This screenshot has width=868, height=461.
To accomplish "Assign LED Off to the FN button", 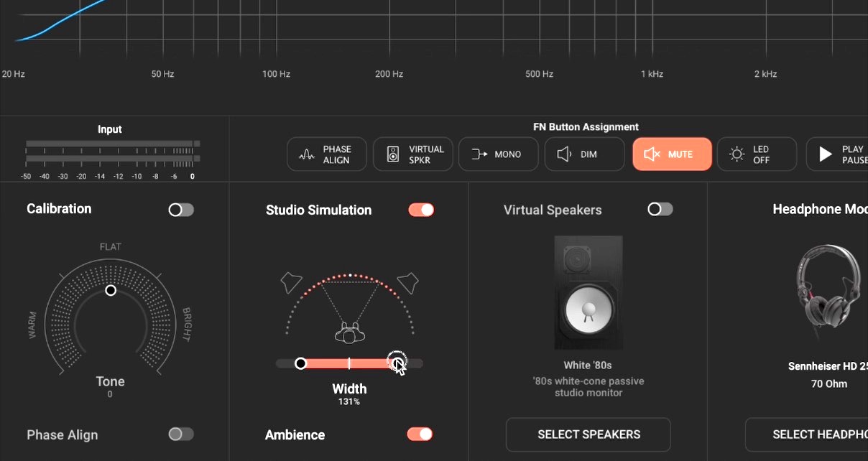I will tap(757, 154).
